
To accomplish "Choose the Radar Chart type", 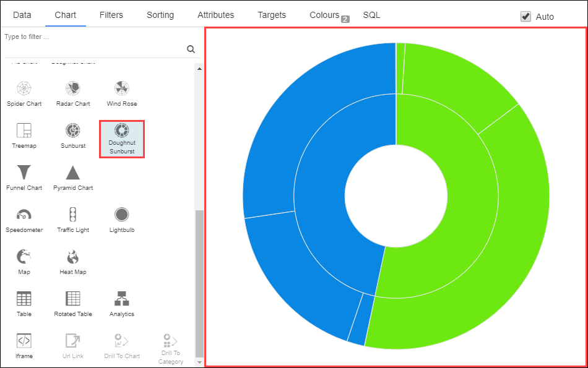I will pyautogui.click(x=73, y=88).
